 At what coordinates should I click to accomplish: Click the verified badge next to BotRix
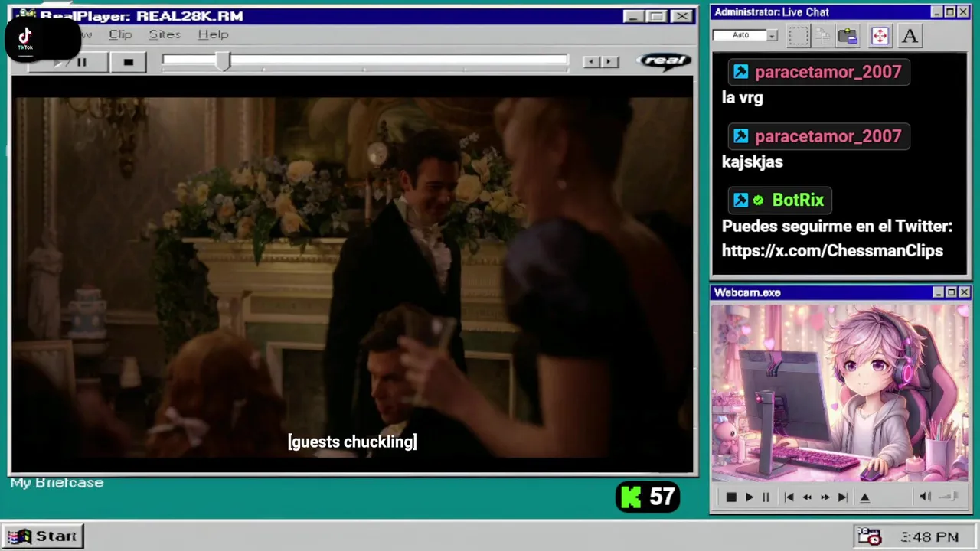758,201
